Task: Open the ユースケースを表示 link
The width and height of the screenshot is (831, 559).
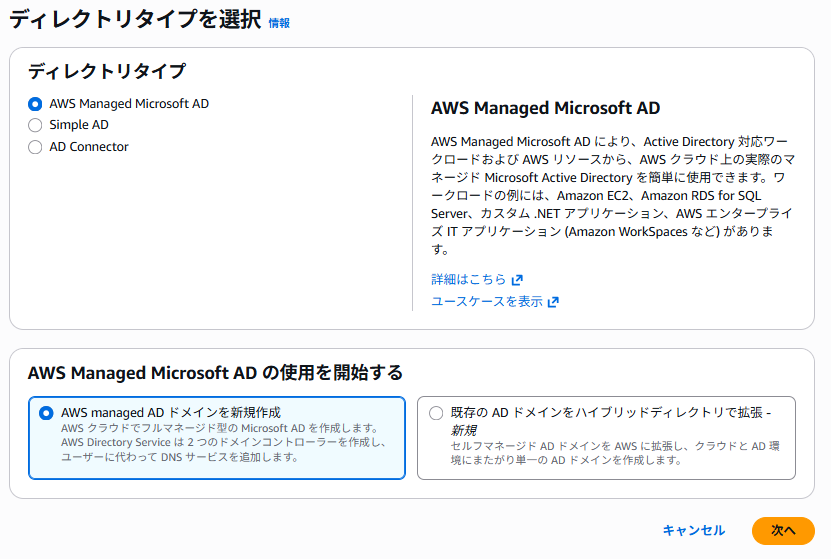Action: (x=487, y=301)
